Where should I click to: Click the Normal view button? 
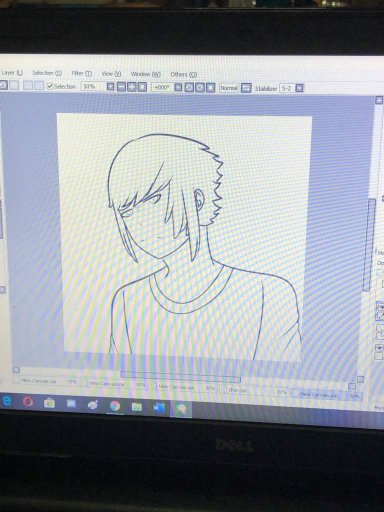229,88
